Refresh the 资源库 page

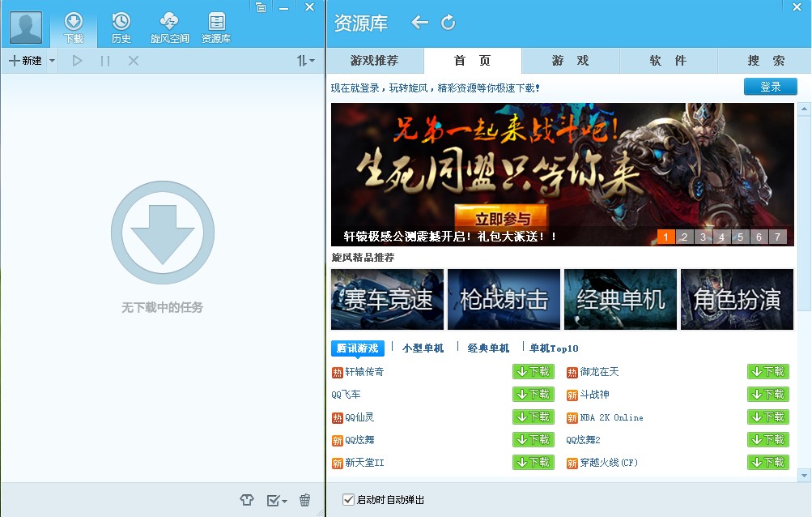(449, 23)
